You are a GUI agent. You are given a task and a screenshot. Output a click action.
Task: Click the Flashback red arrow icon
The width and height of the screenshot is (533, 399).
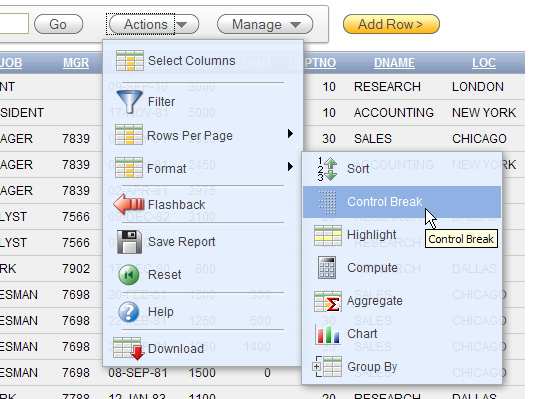click(x=129, y=204)
